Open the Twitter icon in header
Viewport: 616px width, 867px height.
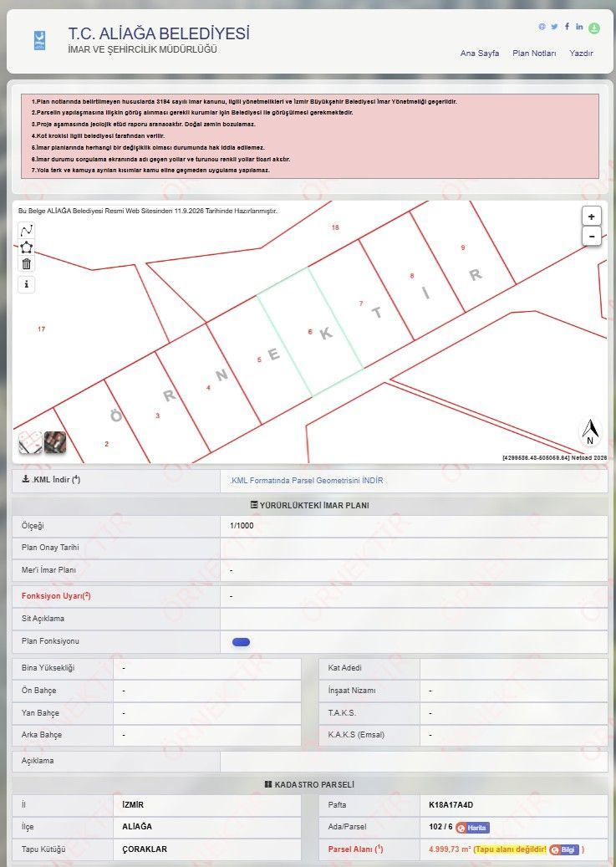click(x=554, y=27)
